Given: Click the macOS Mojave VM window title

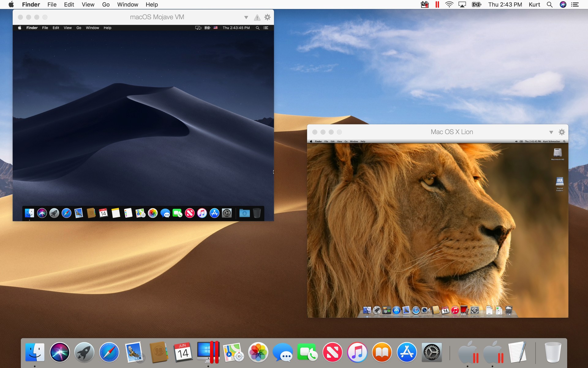Looking at the screenshot, I should point(157,17).
